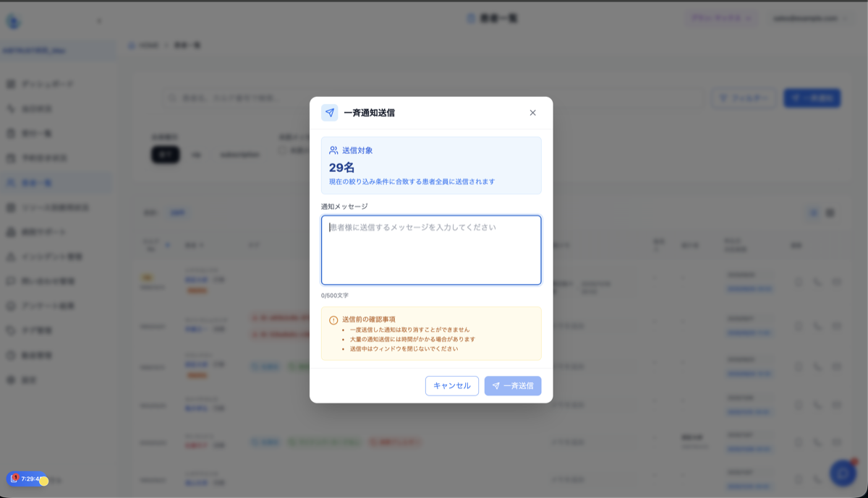Collapse the sidebar with the chevron arrow
Image resolution: width=868 pixels, height=498 pixels.
(100, 20)
